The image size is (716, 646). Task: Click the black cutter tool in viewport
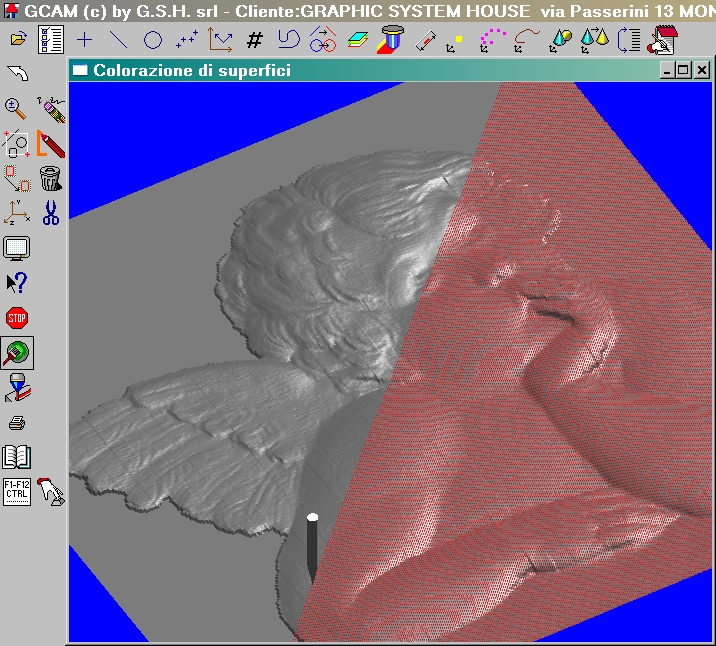pos(312,548)
